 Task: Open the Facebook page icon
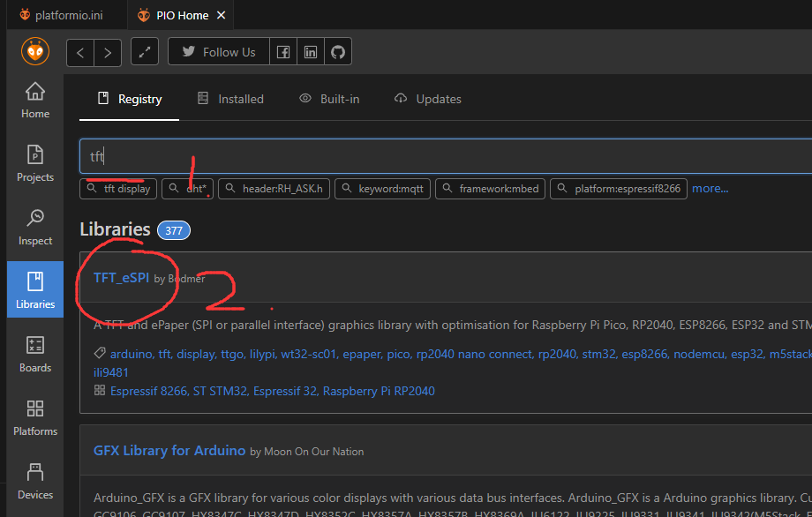coord(283,52)
